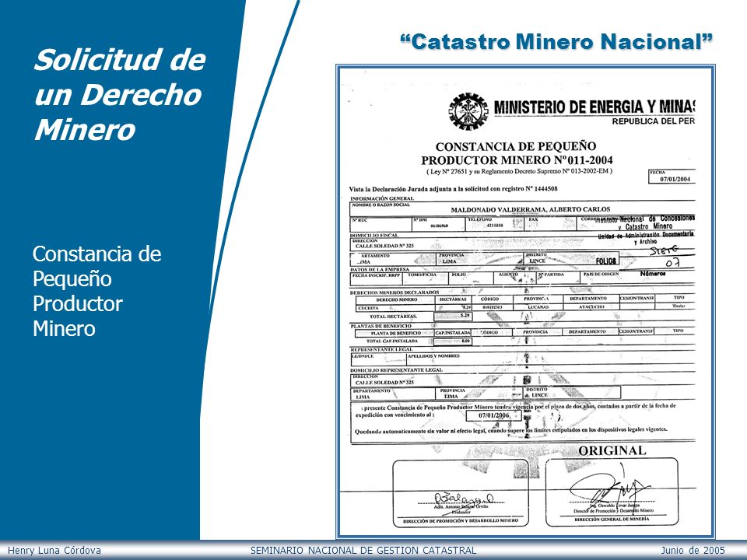Click the Ministerio de Energia y Minas emblem
747x560 pixels.
pos(468,112)
